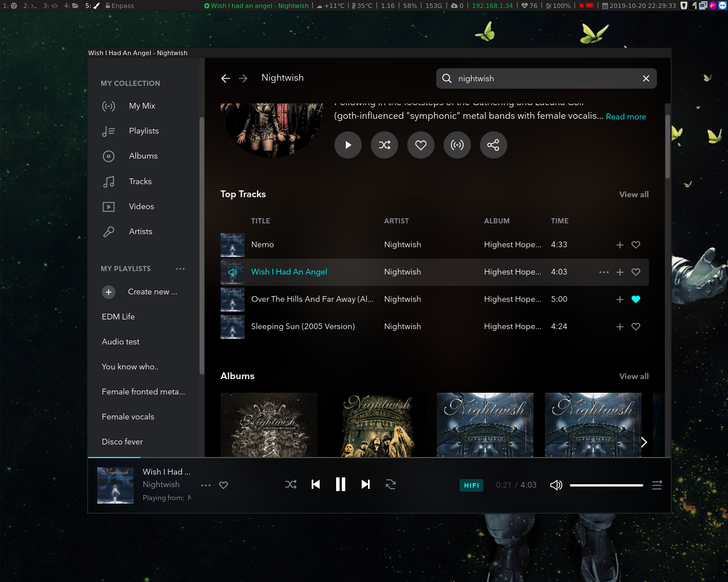Viewport: 728px width, 582px height.
Task: Open the Disco fever playlist
Action: point(122,442)
